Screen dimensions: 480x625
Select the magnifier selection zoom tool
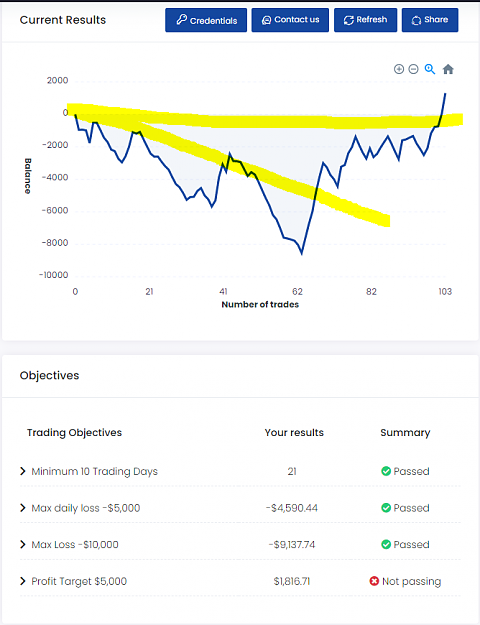(x=430, y=69)
